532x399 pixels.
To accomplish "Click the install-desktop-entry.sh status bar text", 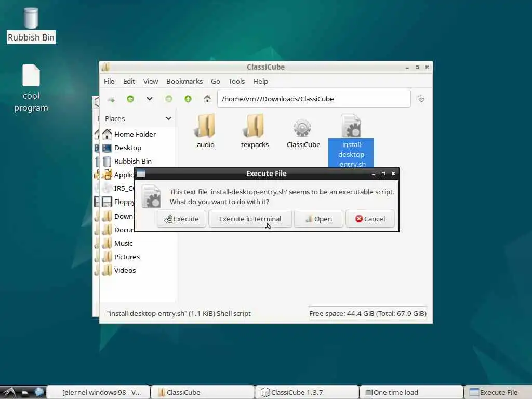I will point(179,313).
